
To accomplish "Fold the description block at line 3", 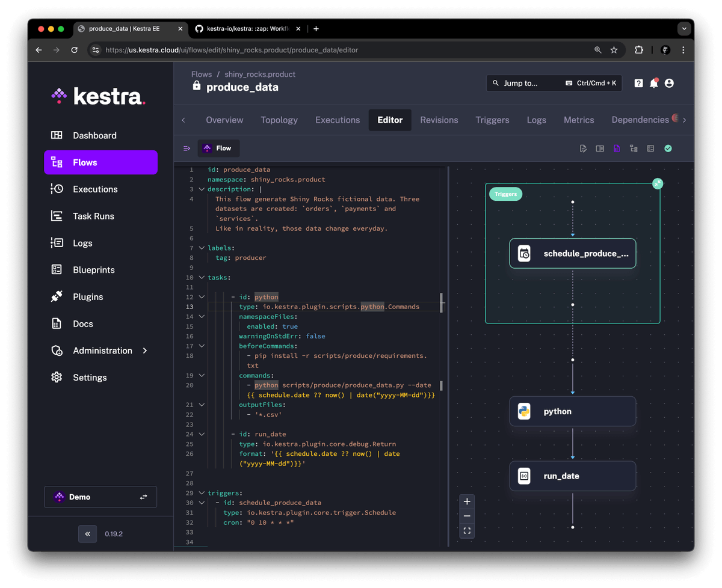I will [x=202, y=189].
